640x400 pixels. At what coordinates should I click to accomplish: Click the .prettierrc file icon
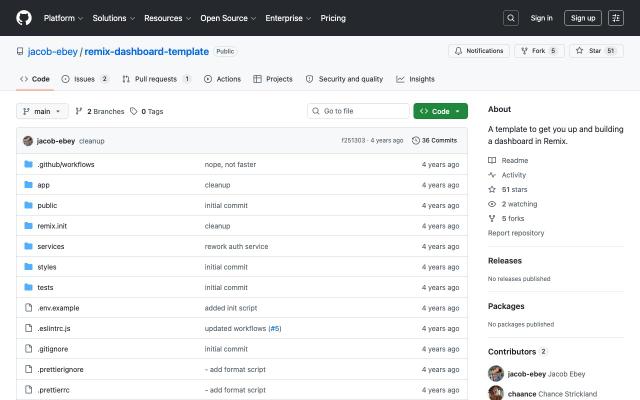[x=28, y=389]
